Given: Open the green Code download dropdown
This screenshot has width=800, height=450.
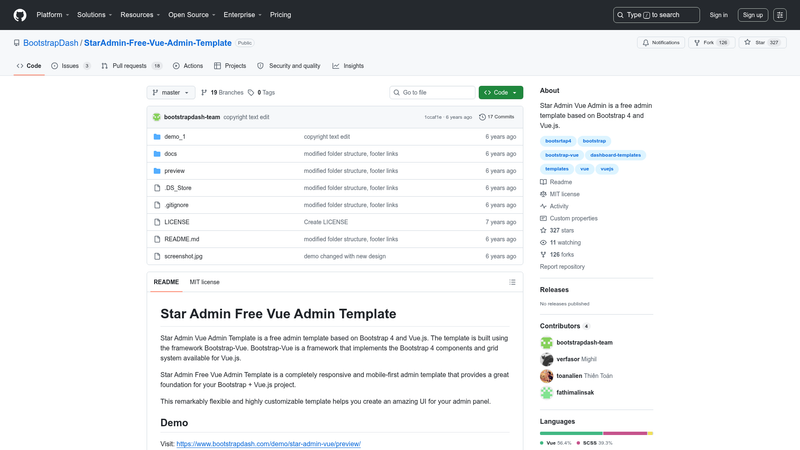Looking at the screenshot, I should click(501, 92).
